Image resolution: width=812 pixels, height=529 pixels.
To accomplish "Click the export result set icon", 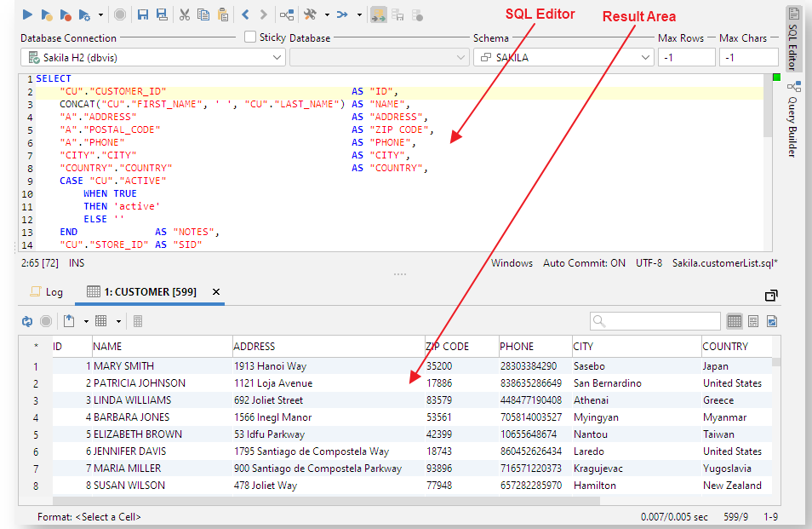I will click(x=69, y=321).
